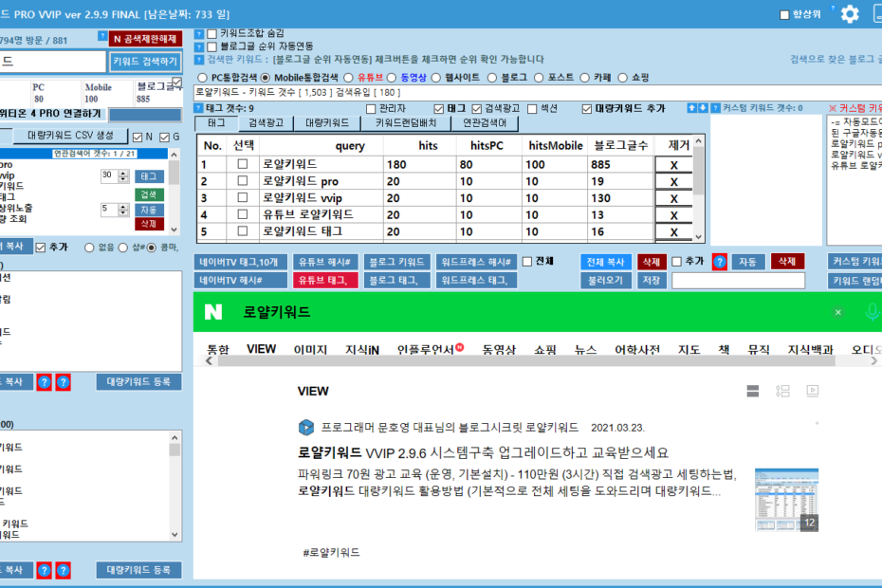Image resolution: width=882 pixels, height=588 pixels.
Task: Check the 블로그글 순위 자동연동 checkbox
Action: point(212,46)
